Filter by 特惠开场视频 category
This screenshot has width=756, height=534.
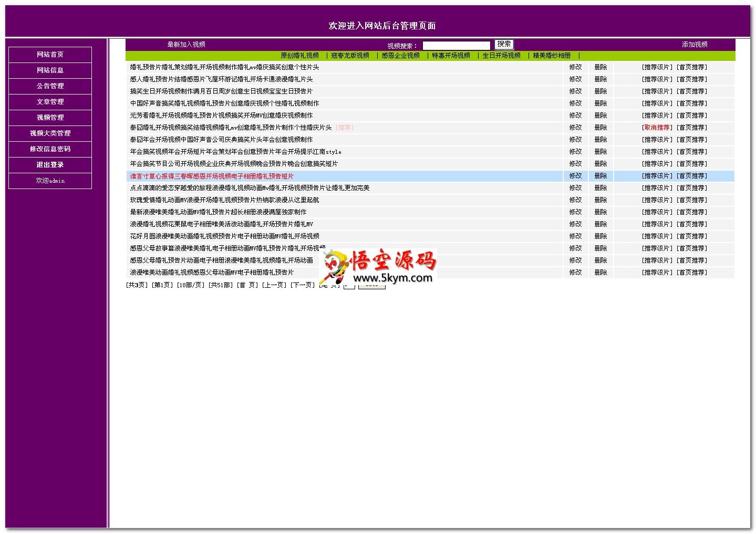click(451, 56)
